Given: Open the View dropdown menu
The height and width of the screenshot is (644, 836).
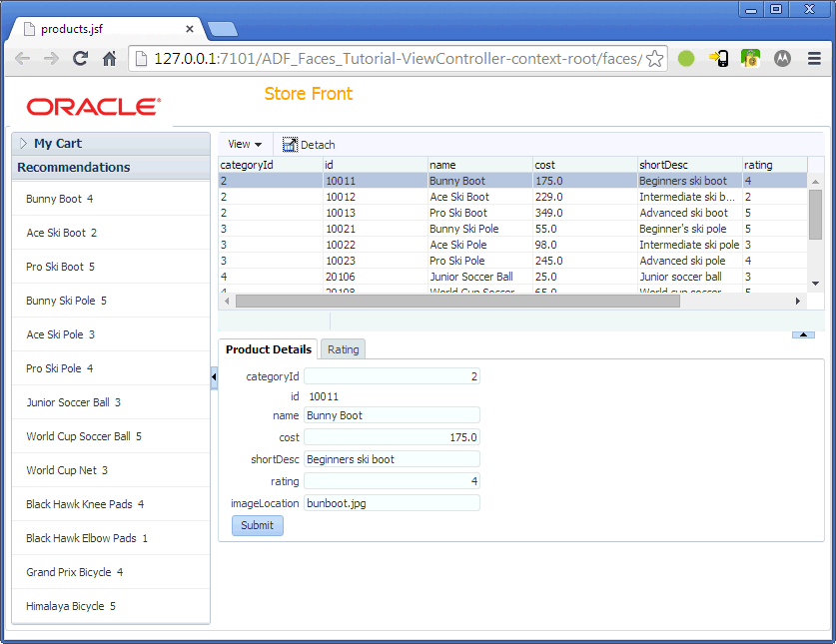Looking at the screenshot, I should coord(245,144).
